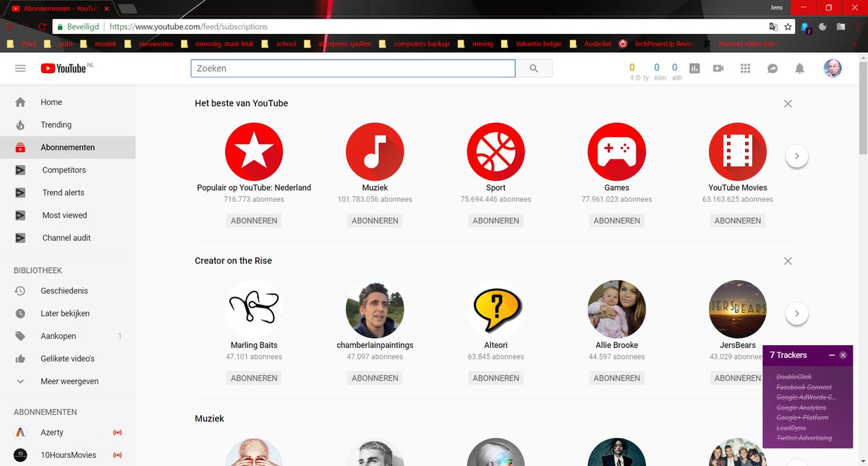
Task: Open the nieuwssites bookmarks folder
Action: (x=150, y=43)
